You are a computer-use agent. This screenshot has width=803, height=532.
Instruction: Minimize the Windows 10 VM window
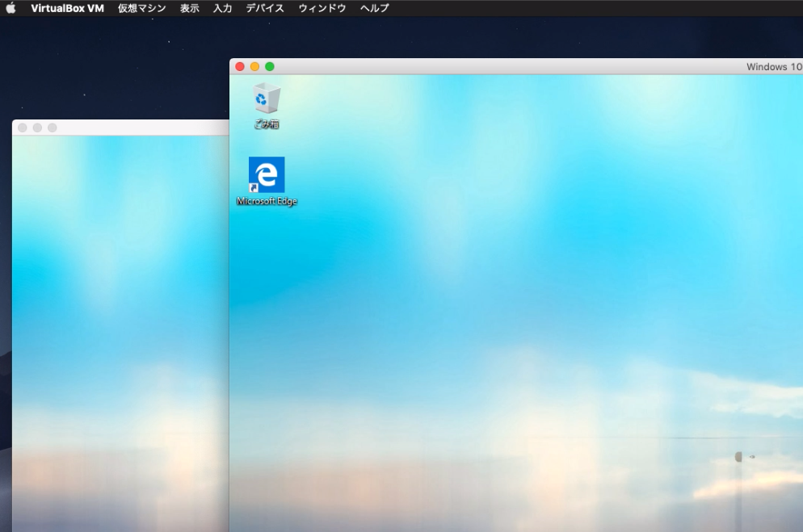coord(254,66)
